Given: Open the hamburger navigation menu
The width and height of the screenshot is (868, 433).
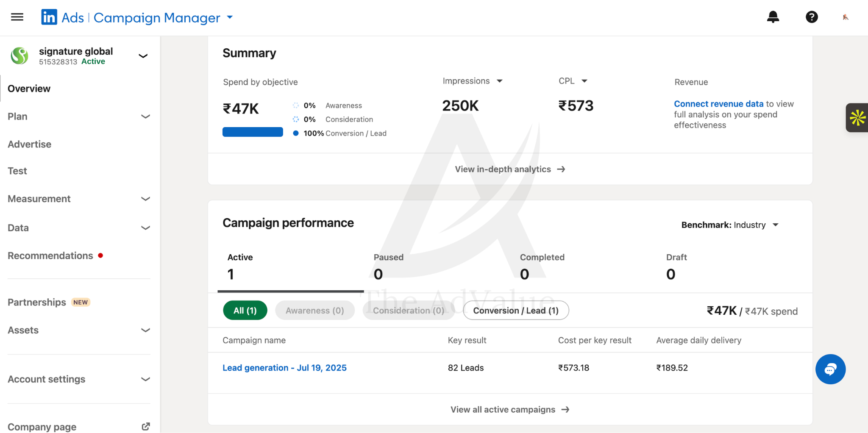Looking at the screenshot, I should pos(17,17).
